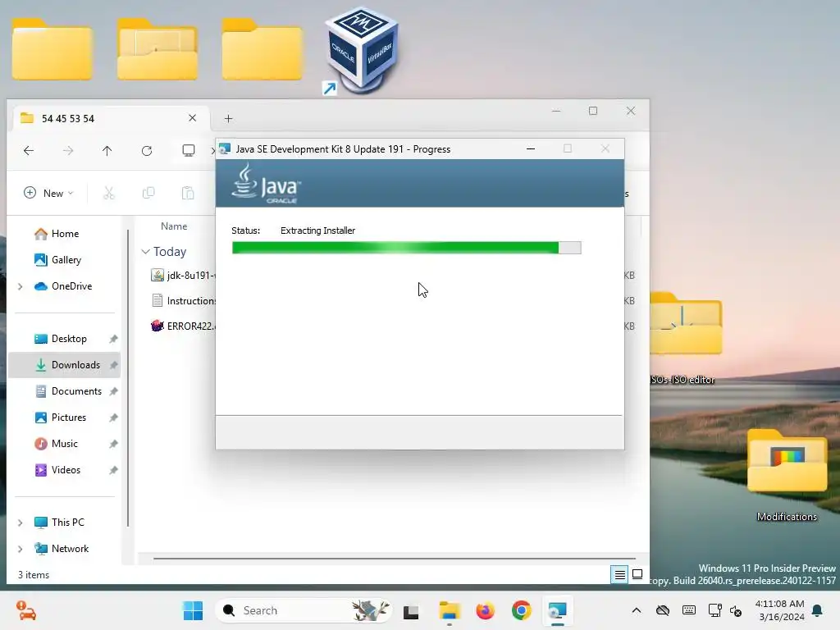Switch to Java installer taskbar icon

click(x=557, y=610)
